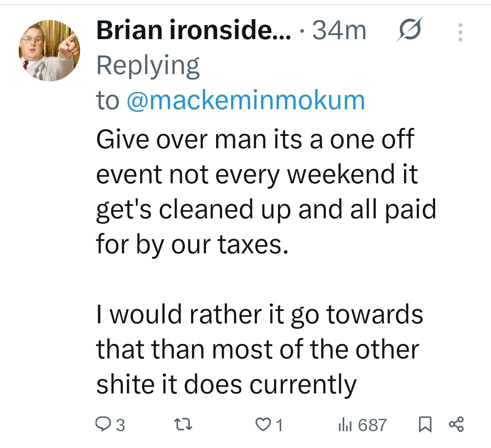Share the tweet using share icon
The height and width of the screenshot is (448, 491).
point(456,424)
